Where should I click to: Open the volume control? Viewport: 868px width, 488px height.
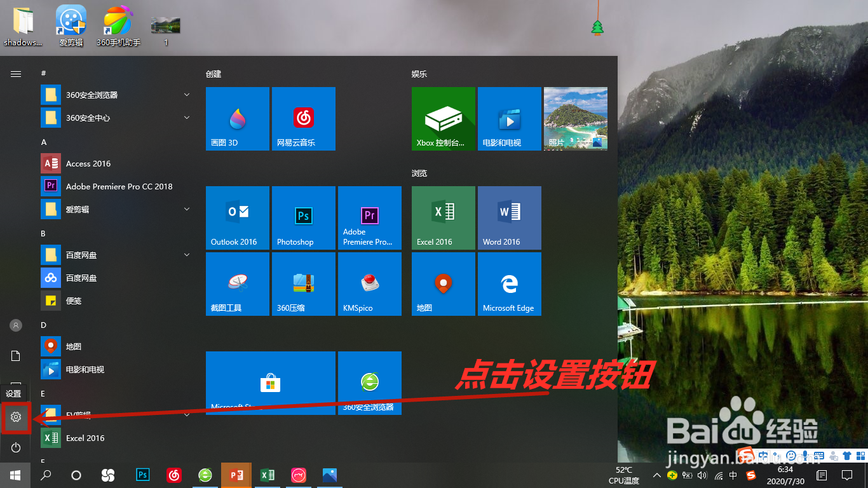(x=702, y=475)
